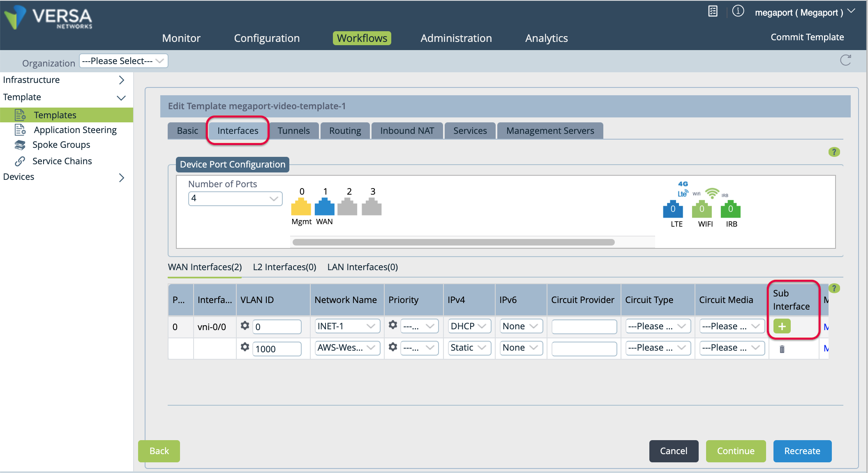Screen dimensions: 868x473
Task: Open the Templates item in the sidebar
Action: [x=55, y=115]
